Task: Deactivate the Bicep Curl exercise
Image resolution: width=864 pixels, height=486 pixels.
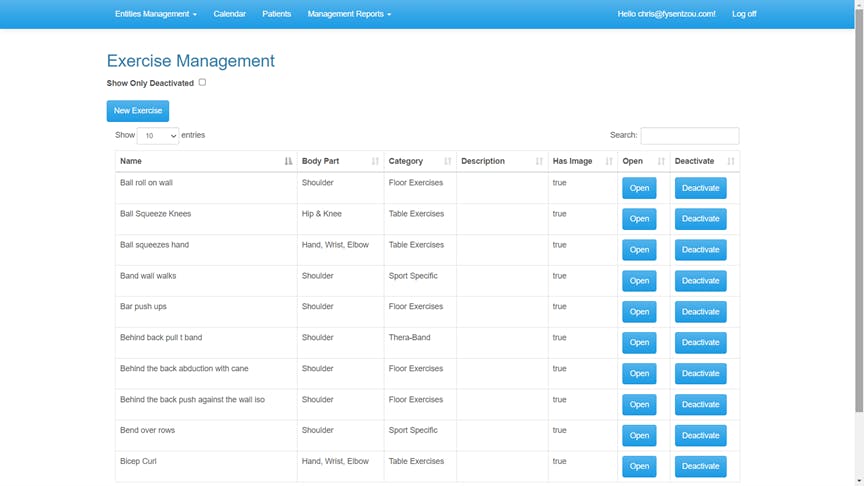Action: pyautogui.click(x=700, y=466)
